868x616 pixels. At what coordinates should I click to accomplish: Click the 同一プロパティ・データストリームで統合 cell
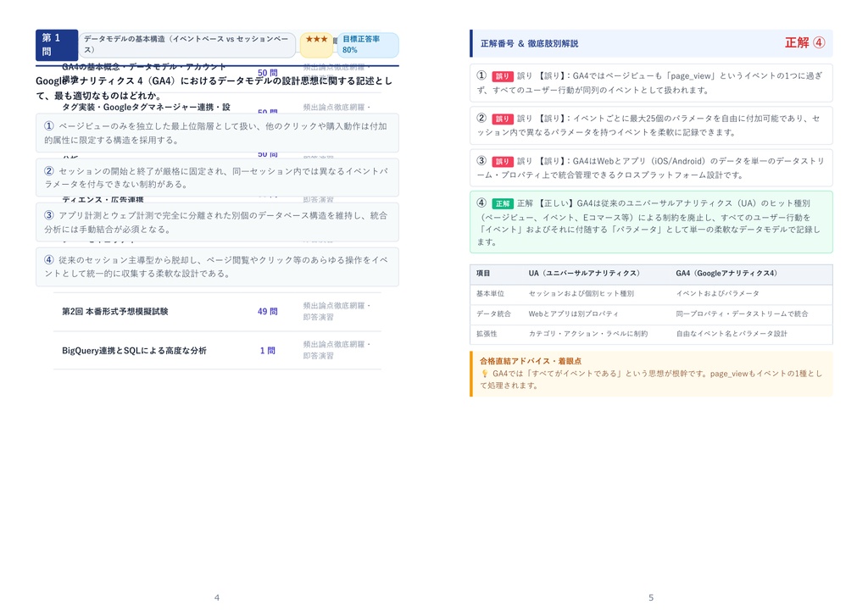click(x=742, y=314)
